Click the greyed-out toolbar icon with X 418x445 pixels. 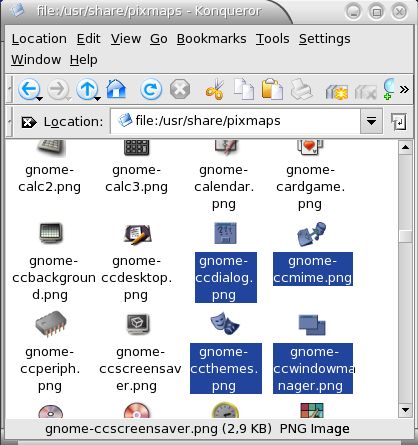tap(366, 92)
